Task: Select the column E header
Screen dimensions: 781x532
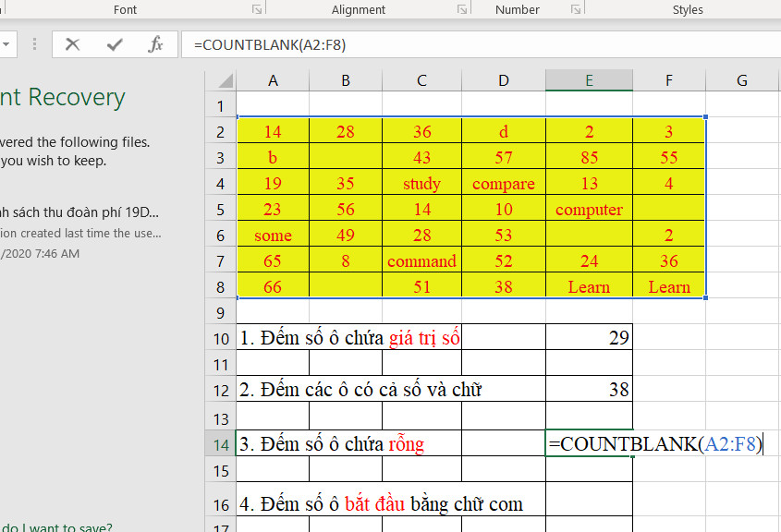Action: pos(589,81)
